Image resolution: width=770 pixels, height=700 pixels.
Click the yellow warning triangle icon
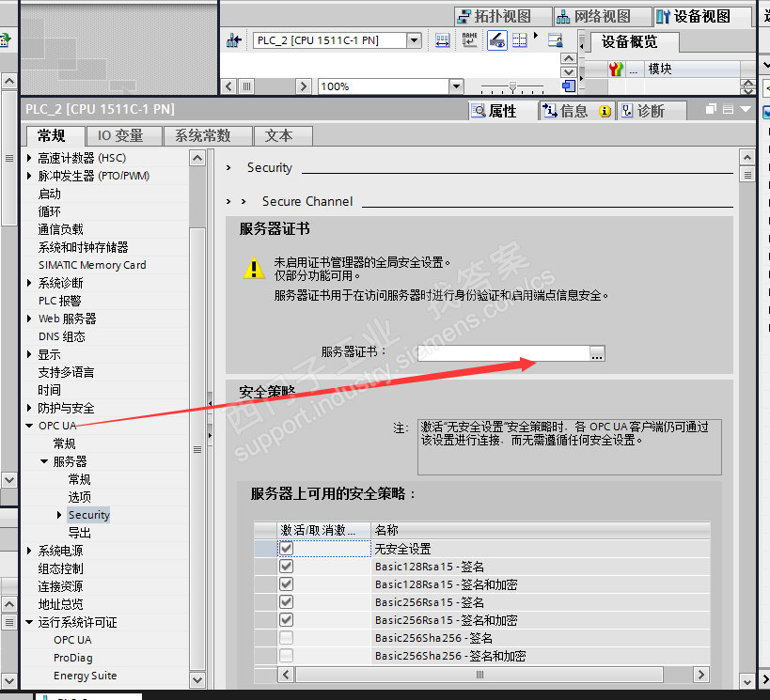click(x=254, y=268)
